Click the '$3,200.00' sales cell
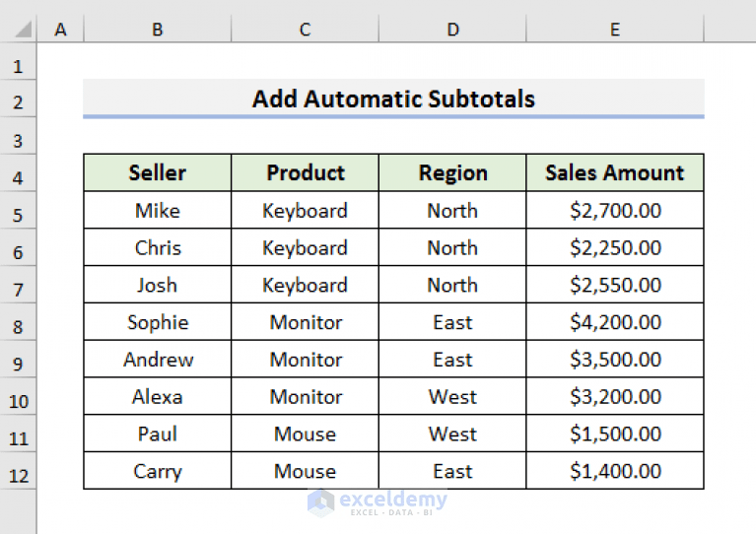 coord(615,396)
